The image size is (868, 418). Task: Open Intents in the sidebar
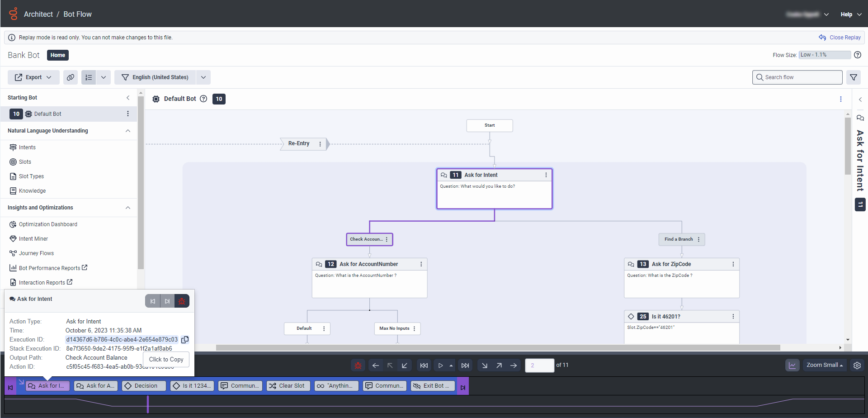click(x=27, y=147)
